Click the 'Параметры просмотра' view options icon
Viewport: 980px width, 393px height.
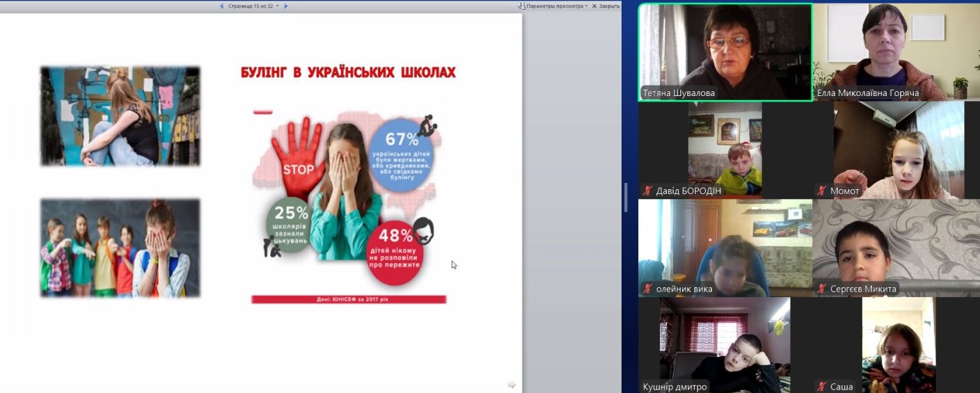521,6
